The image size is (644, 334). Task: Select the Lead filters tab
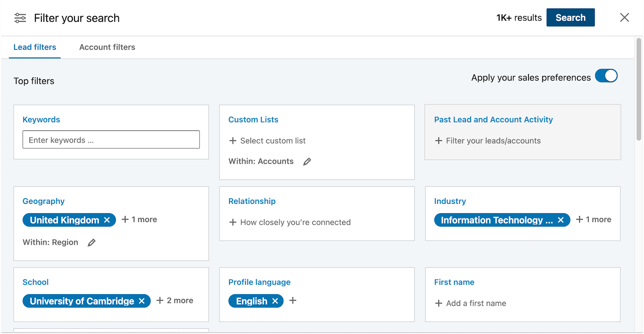[35, 47]
